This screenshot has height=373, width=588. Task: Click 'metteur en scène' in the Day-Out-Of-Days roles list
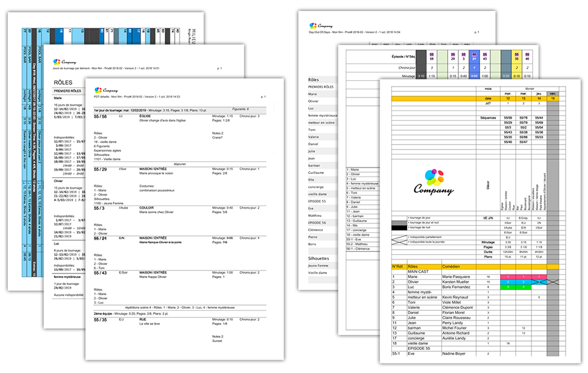[322, 123]
